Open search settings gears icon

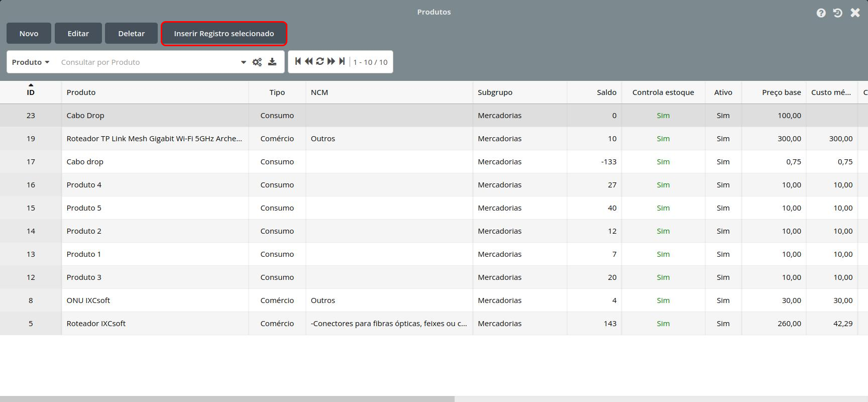(x=257, y=62)
